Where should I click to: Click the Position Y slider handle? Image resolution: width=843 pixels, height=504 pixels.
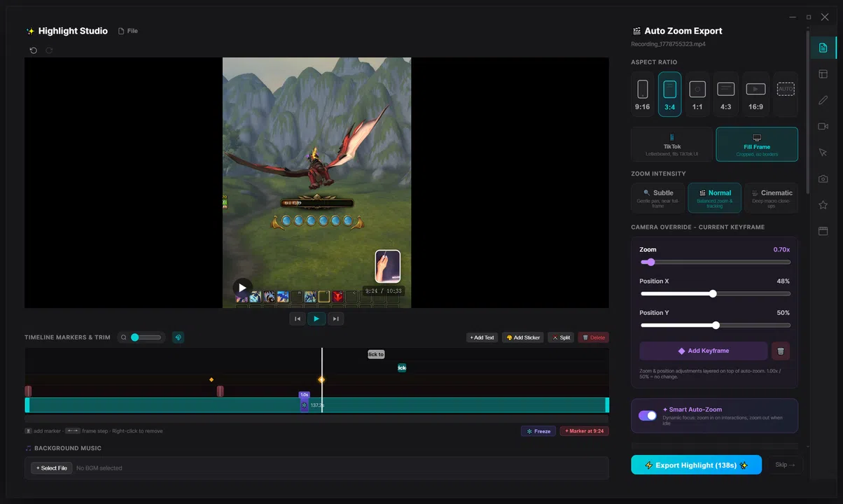(716, 325)
